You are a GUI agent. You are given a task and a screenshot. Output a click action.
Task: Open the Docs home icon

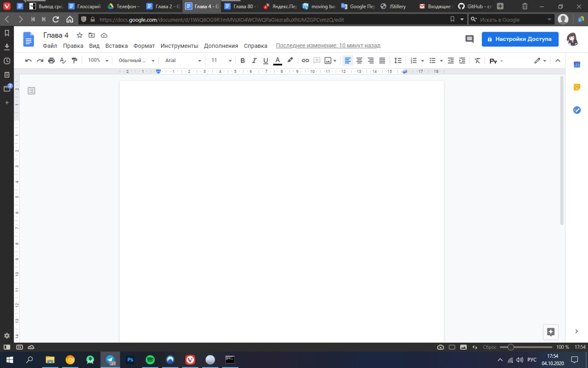point(28,40)
